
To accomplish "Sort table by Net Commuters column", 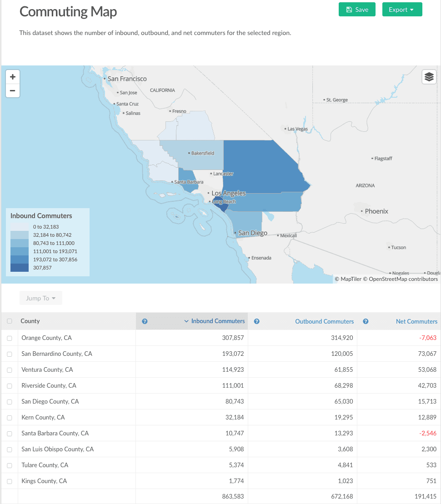I will point(416,321).
